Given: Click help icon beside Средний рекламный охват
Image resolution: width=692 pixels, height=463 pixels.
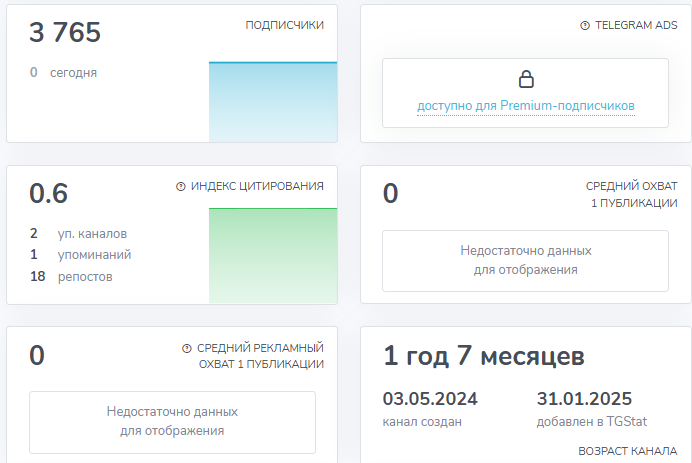Looking at the screenshot, I should 187,348.
